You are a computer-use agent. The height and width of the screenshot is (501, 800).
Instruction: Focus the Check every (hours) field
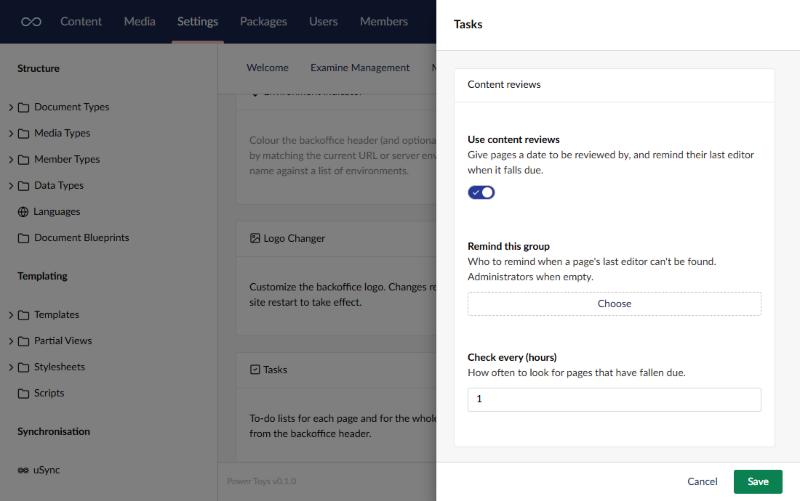click(614, 399)
